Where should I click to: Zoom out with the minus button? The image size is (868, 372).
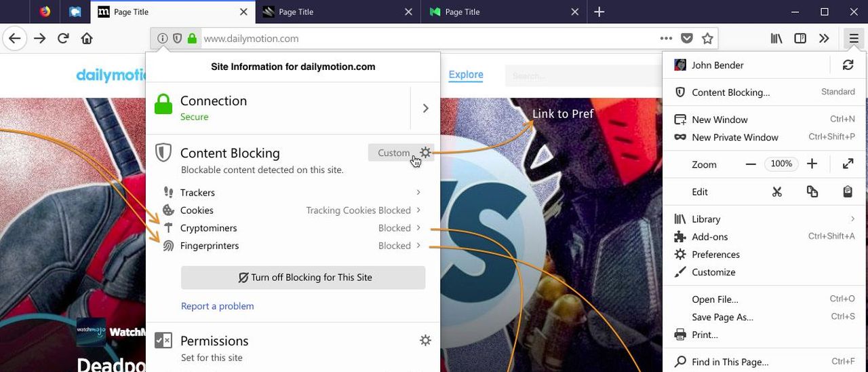751,164
